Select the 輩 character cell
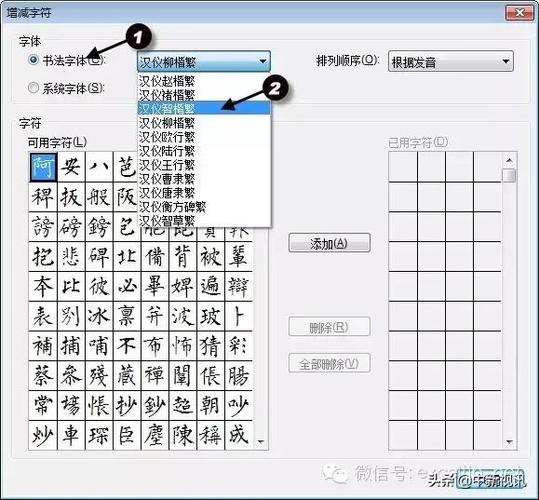This screenshot has width=539, height=500. [239, 257]
